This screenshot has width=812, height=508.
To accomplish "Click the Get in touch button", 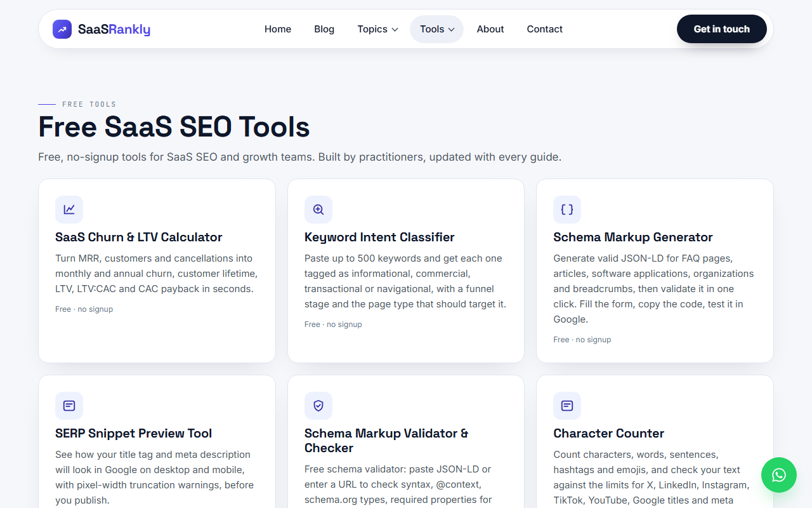I will coord(722,29).
